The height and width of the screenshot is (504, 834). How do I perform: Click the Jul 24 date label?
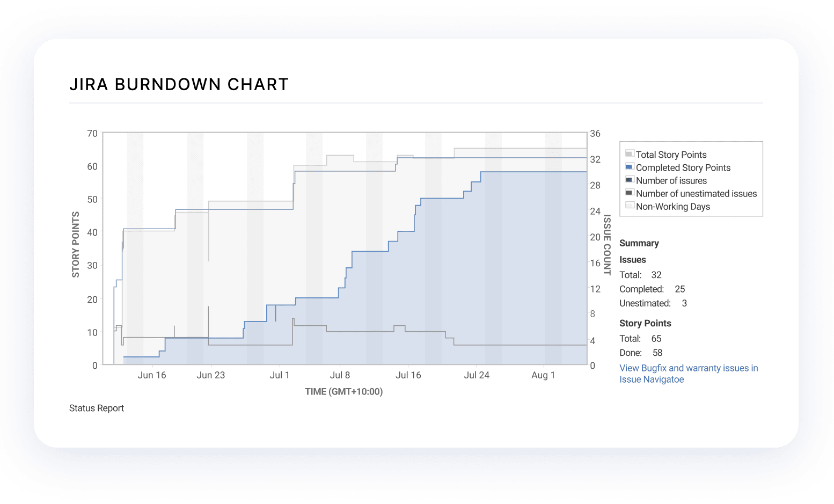click(477, 375)
